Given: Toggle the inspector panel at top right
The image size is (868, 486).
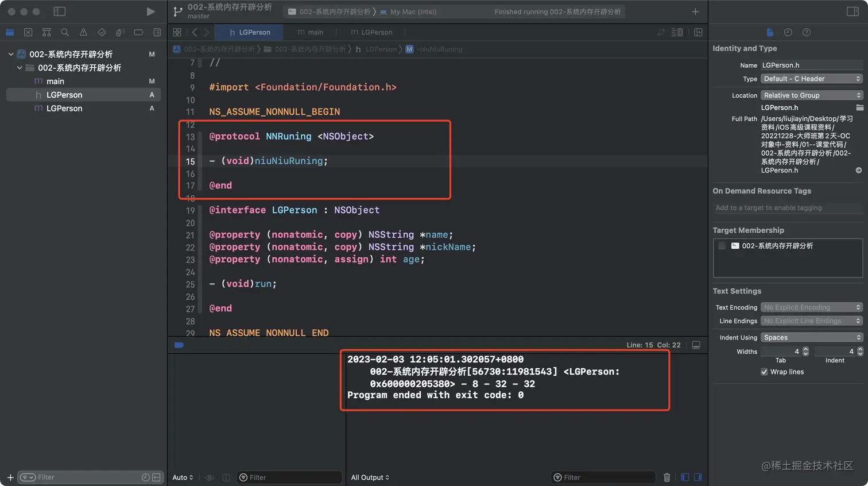Looking at the screenshot, I should [852, 11].
